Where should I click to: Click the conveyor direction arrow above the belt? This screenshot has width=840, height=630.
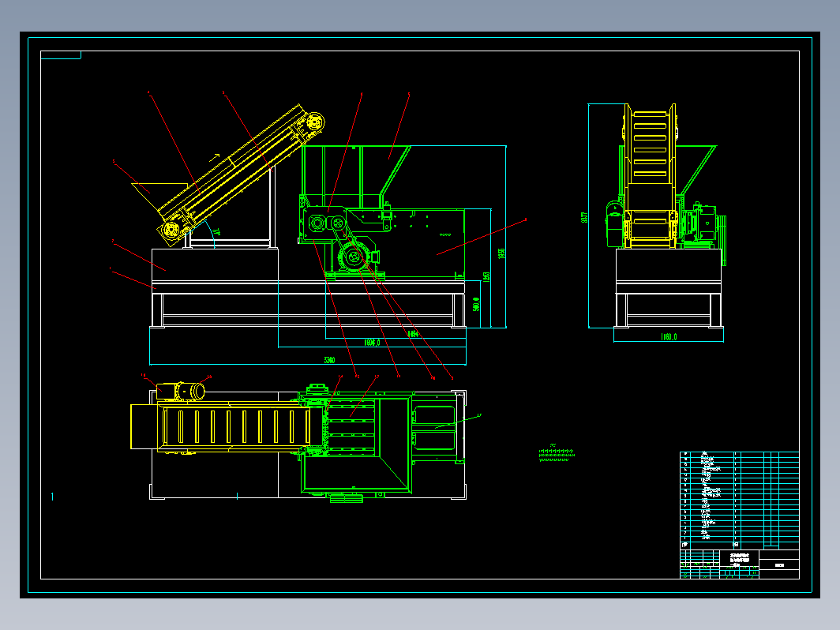(x=214, y=158)
